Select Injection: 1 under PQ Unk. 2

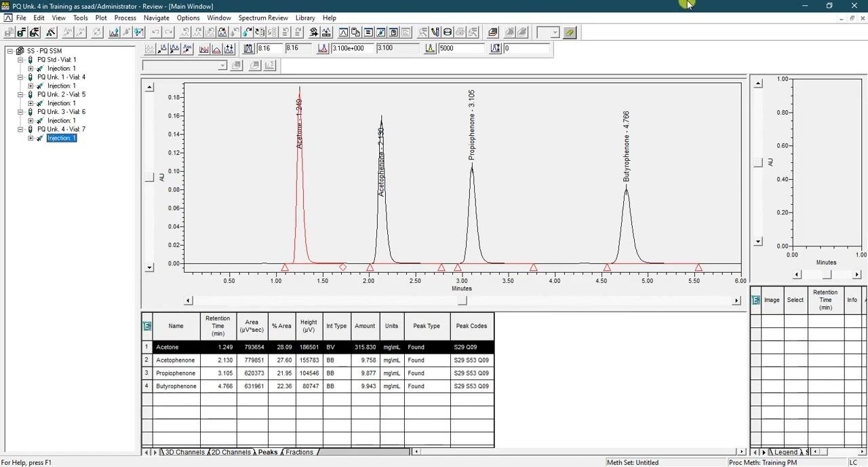tap(61, 103)
